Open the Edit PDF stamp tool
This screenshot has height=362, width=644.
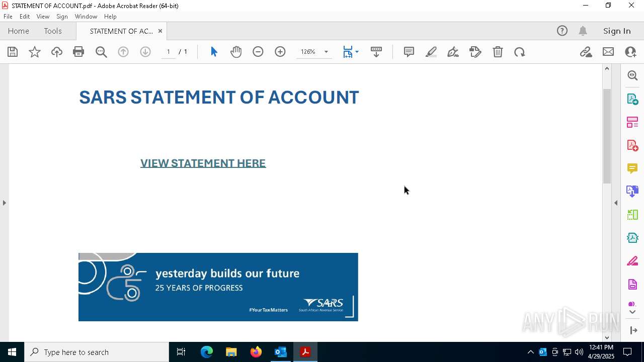475,52
